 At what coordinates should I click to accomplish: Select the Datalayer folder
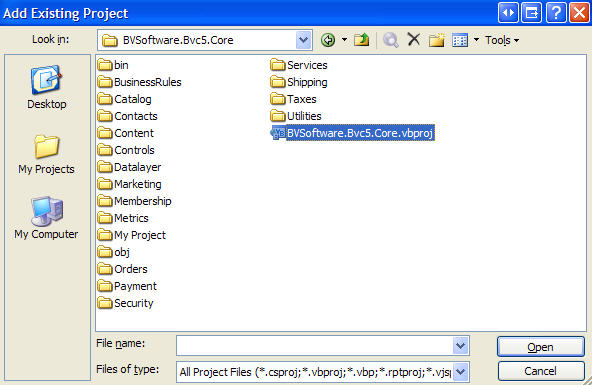[x=130, y=167]
